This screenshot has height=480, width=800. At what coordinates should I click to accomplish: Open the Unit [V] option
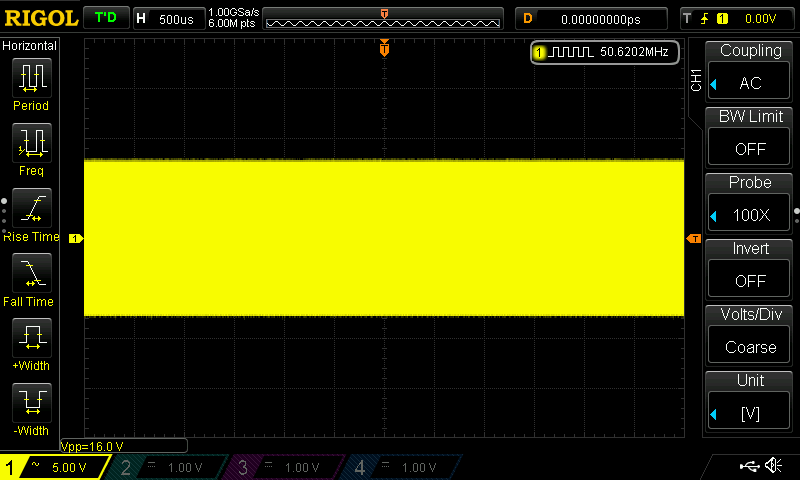tap(749, 412)
